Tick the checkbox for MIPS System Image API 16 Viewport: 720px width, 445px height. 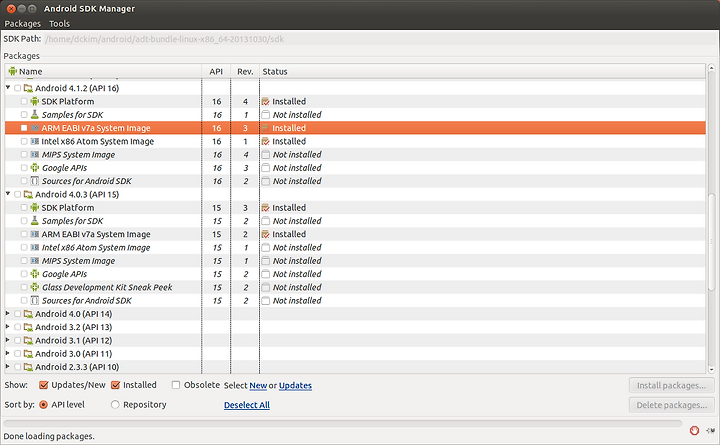tap(24, 155)
